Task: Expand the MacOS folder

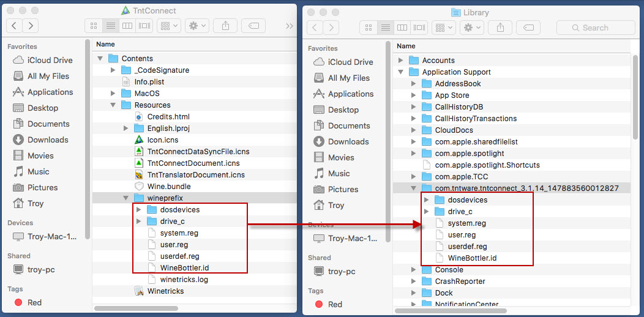Action: [x=113, y=94]
